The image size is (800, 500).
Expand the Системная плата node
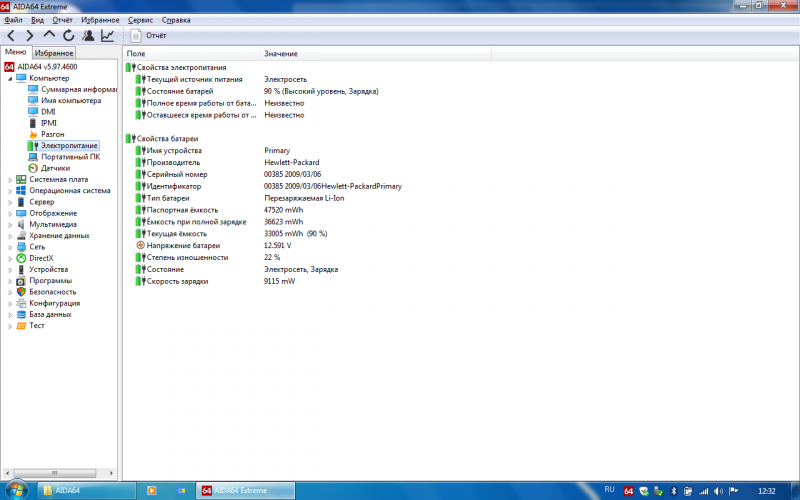10,180
